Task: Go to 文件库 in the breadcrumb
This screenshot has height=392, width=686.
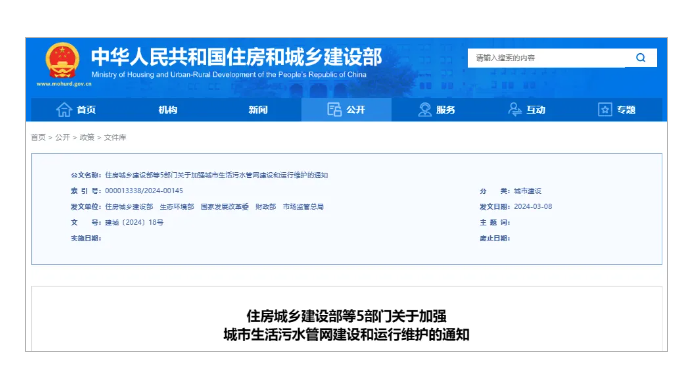Action: (115, 137)
